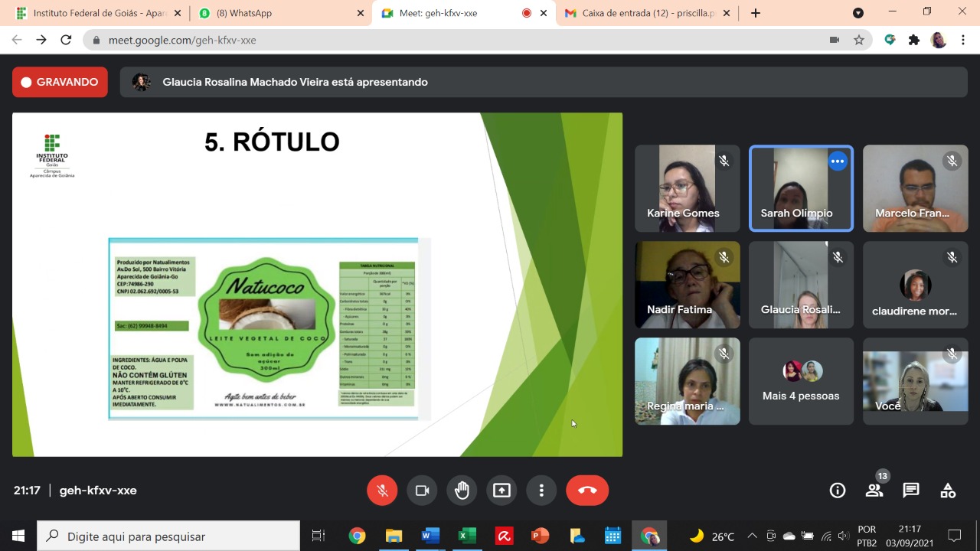Select the shared slide presentation area
Screen dimensions: 980x551
click(317, 285)
